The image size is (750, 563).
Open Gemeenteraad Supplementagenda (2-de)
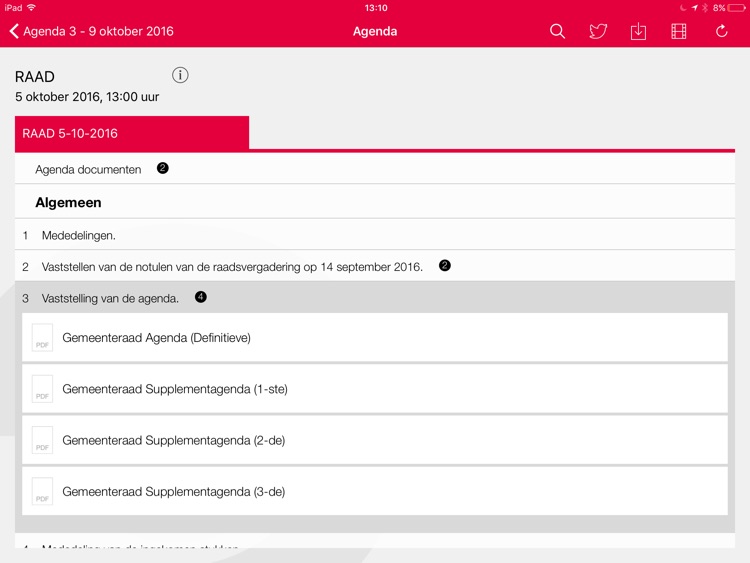[375, 440]
